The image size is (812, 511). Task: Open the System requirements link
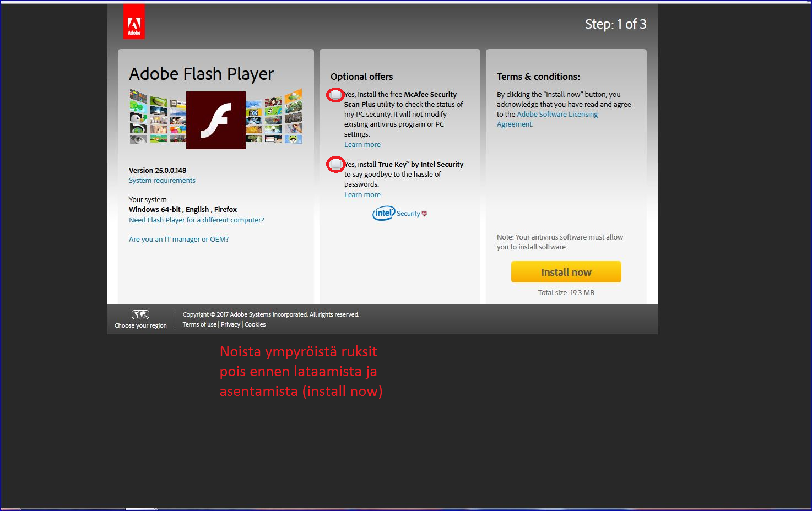click(162, 180)
